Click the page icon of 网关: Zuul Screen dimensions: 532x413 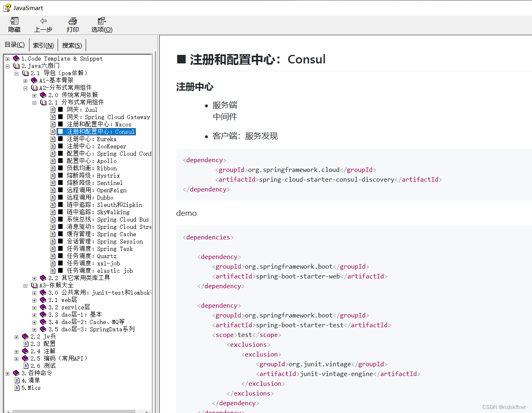pos(53,110)
